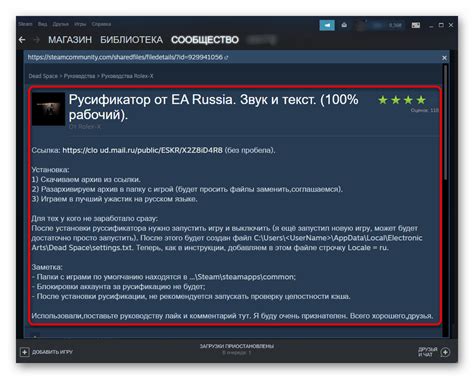Close the Steam window

click(451, 25)
